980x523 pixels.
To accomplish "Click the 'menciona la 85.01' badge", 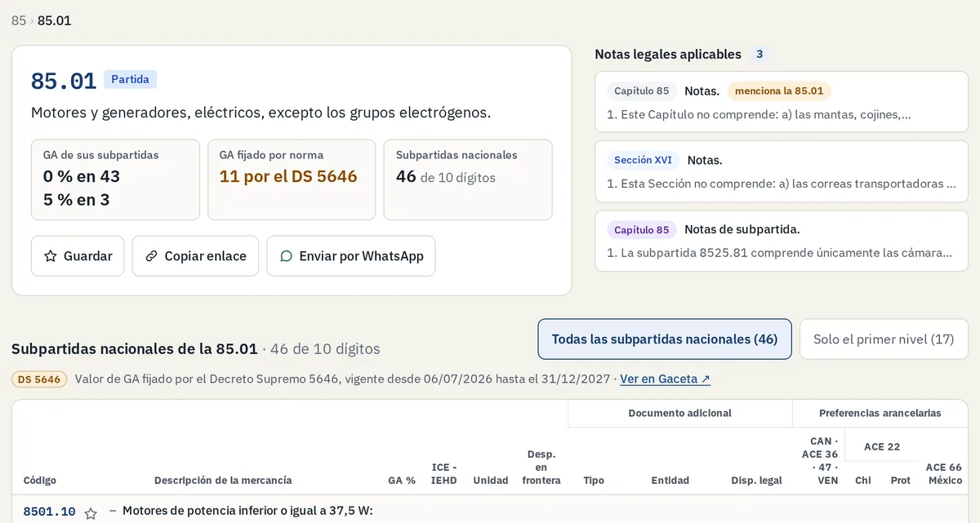I will (779, 91).
